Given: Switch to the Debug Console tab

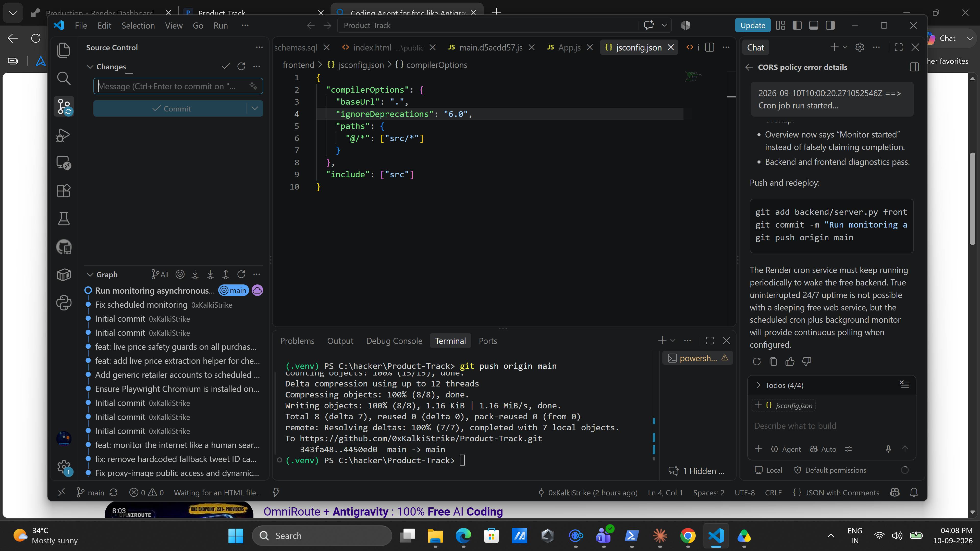Looking at the screenshot, I should click(x=394, y=341).
